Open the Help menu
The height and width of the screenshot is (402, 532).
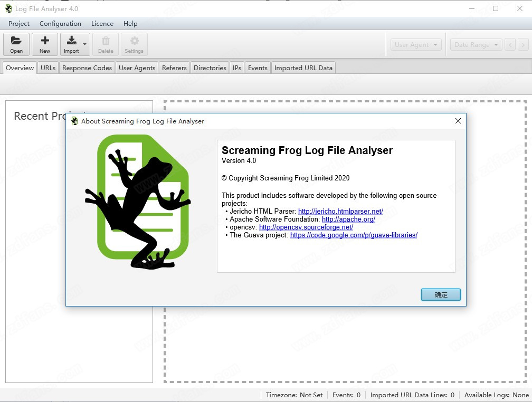(130, 23)
